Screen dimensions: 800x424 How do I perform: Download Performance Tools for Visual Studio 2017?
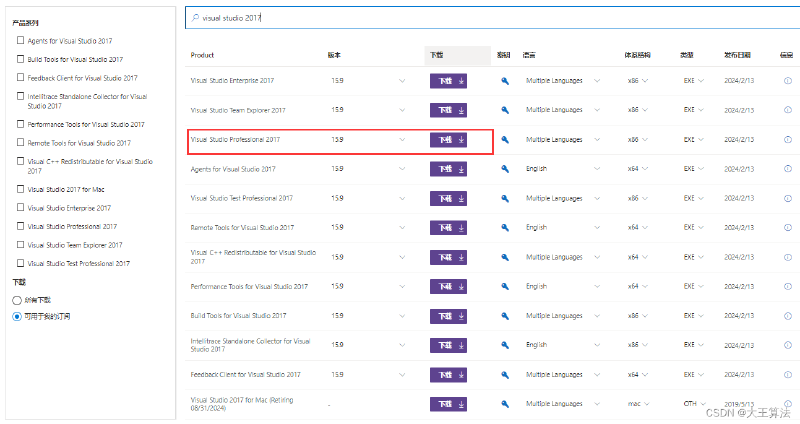point(448,286)
